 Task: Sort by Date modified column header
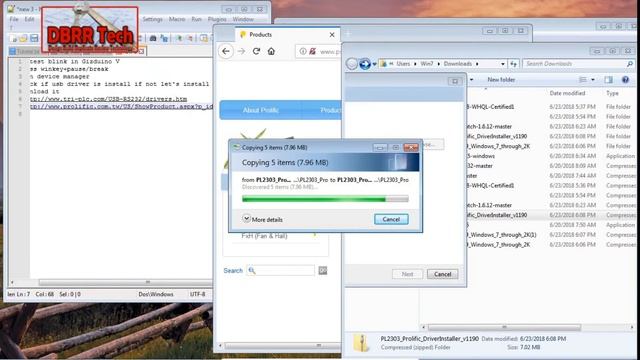[x=567, y=93]
